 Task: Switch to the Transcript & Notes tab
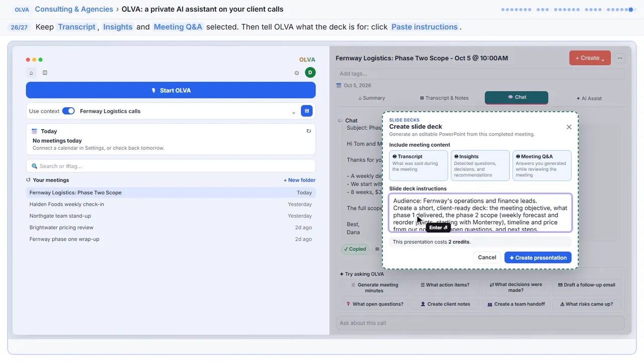444,98
